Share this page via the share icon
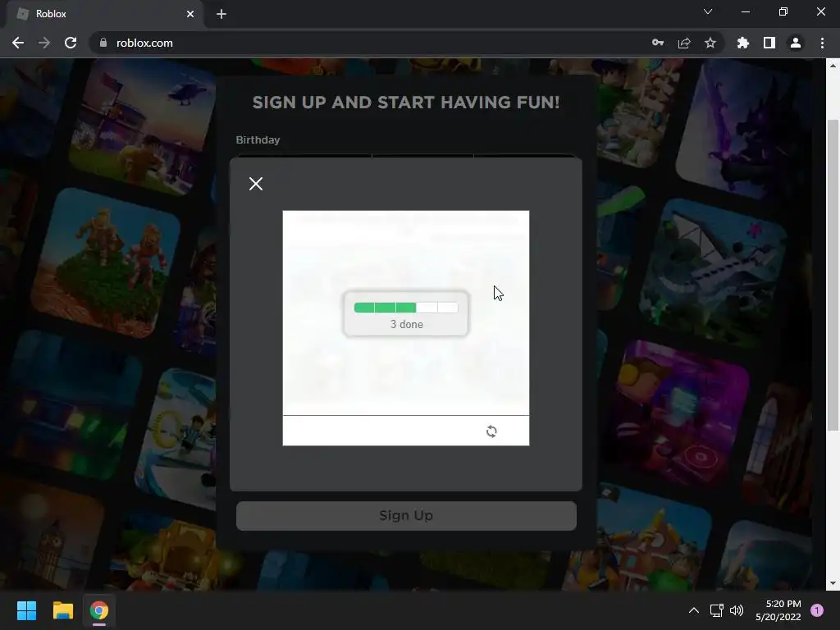The image size is (840, 630). [x=684, y=43]
